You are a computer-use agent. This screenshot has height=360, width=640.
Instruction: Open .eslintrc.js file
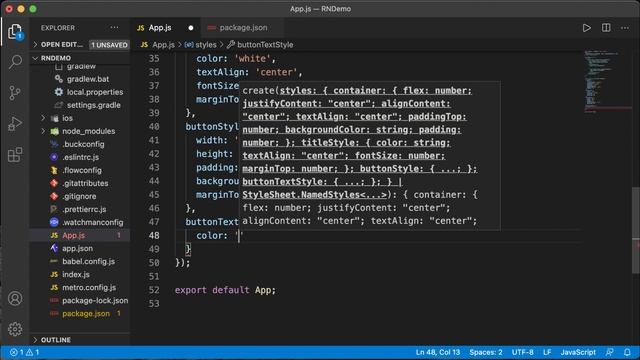(80, 157)
